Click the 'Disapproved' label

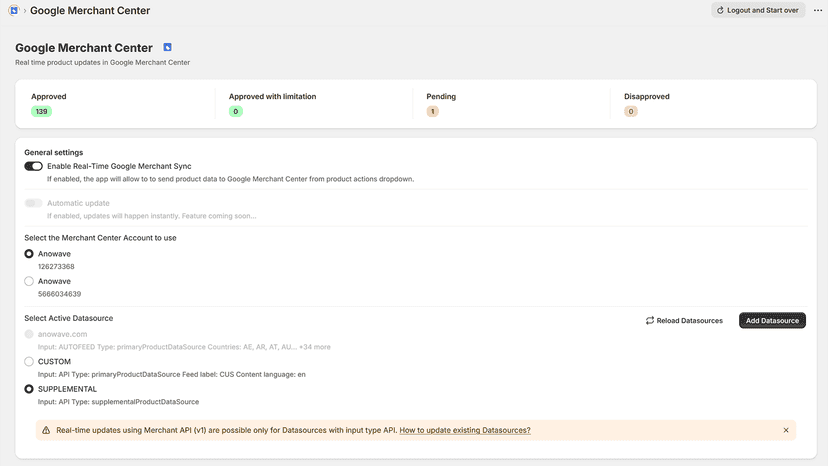[647, 97]
